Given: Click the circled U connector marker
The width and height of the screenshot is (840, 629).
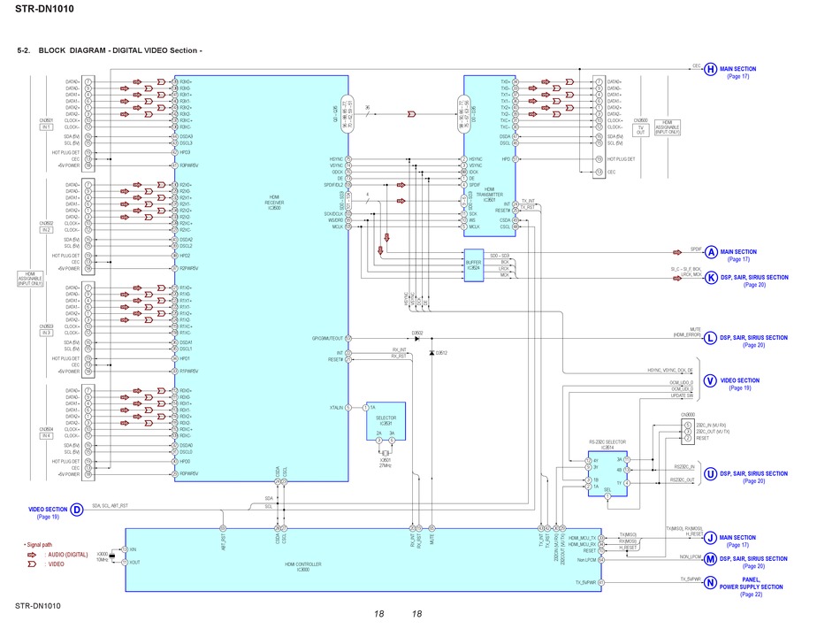Looking at the screenshot, I should 710,474.
